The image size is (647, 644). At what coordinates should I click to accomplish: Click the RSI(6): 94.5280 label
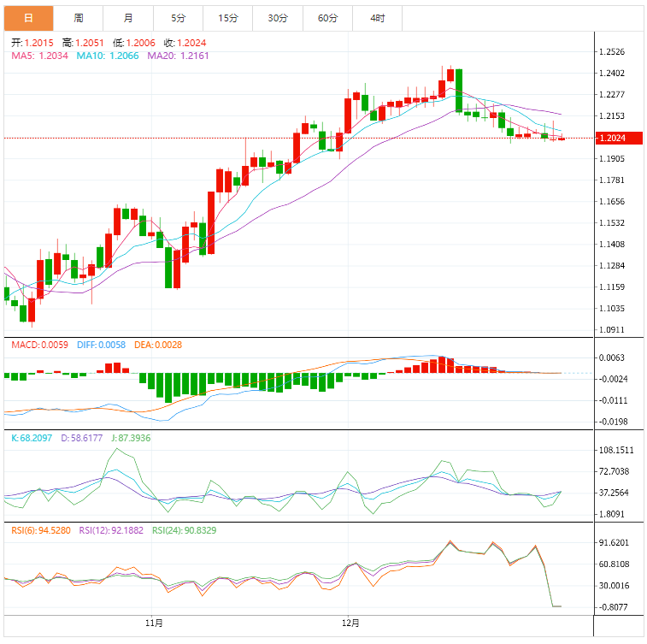click(41, 530)
